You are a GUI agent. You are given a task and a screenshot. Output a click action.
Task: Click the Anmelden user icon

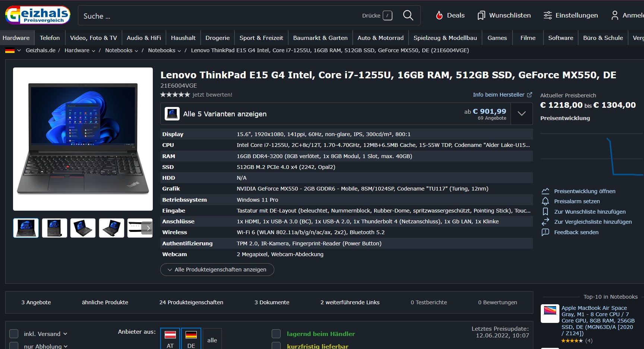click(615, 15)
